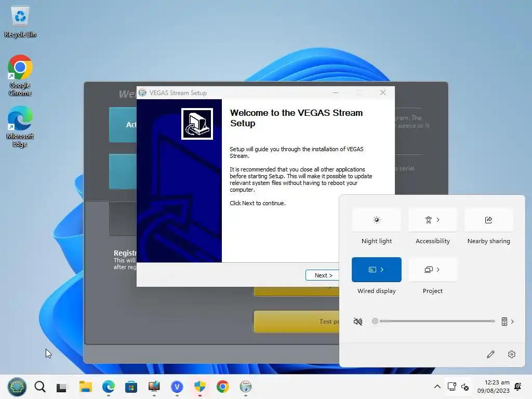Viewport: 532px width, 399px height.
Task: Open the shield UAC taskbar icon
Action: click(200, 387)
